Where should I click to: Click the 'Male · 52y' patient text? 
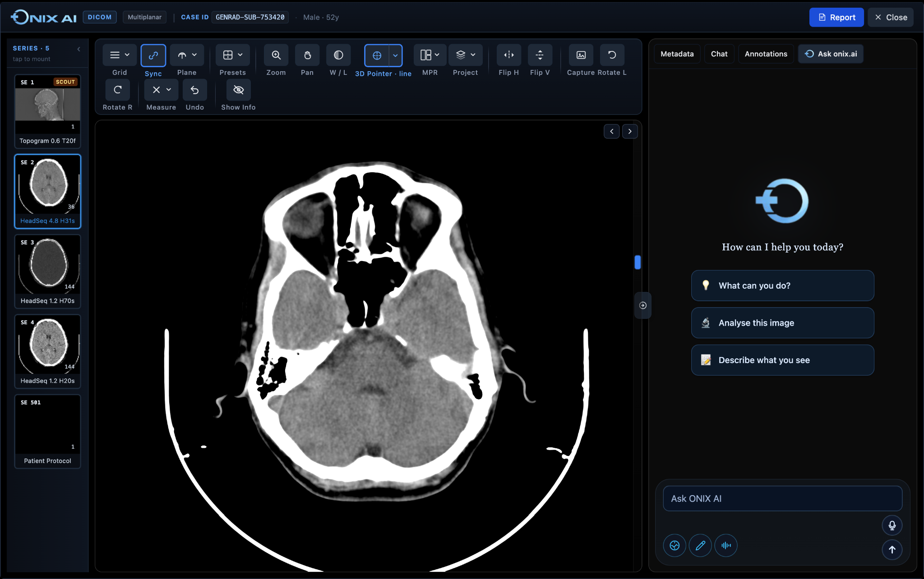(321, 17)
